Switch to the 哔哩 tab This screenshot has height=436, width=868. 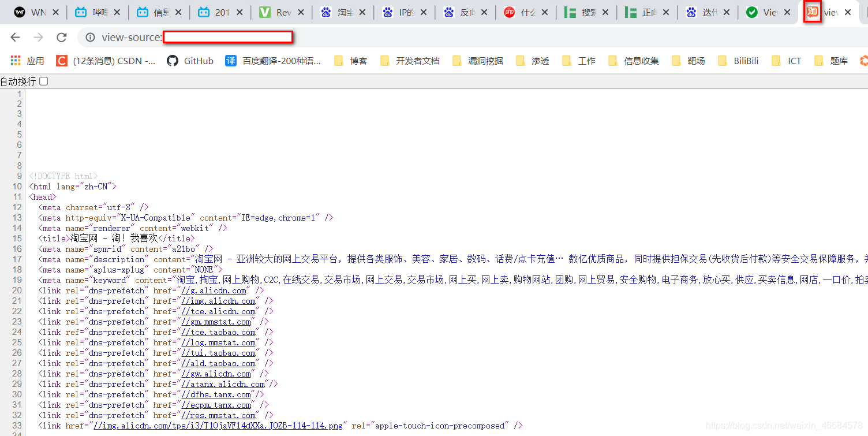pos(97,12)
